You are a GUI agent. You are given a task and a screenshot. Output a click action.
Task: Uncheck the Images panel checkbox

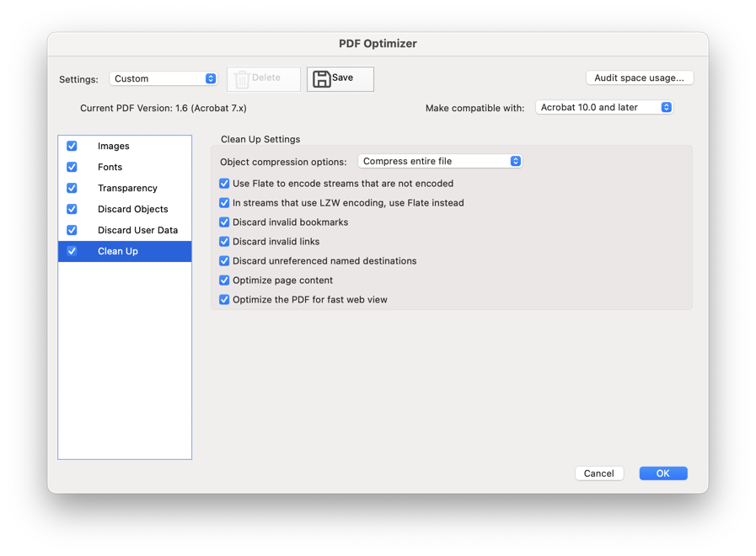72,146
